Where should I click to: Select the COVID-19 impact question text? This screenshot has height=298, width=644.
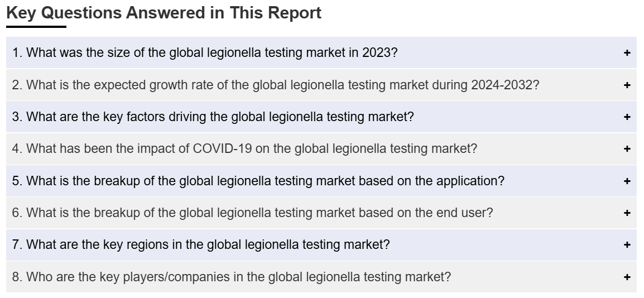245,148
